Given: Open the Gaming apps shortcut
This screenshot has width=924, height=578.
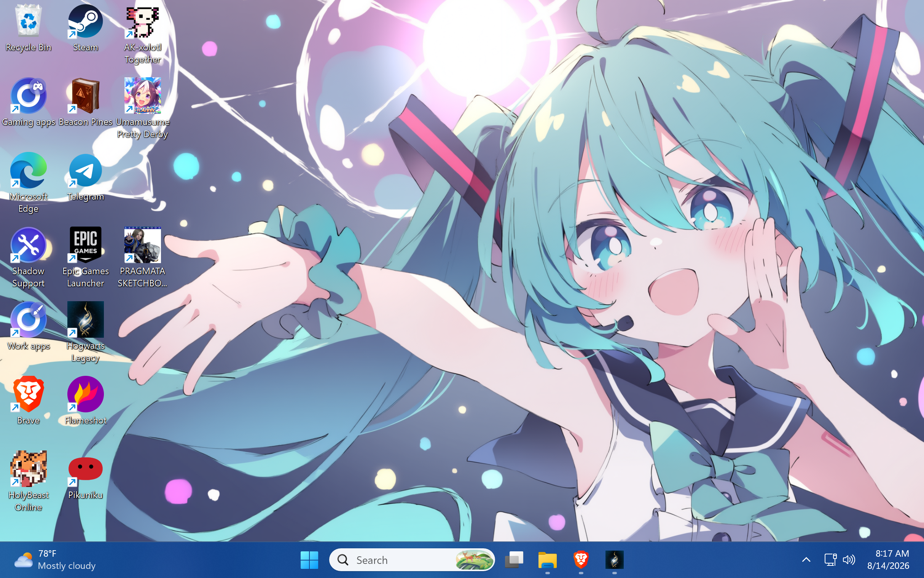Looking at the screenshot, I should [x=28, y=102].
